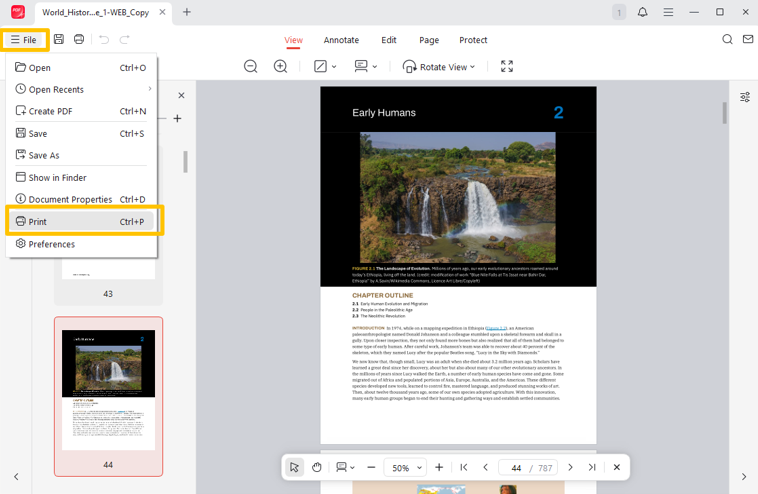Go to the first page
The height and width of the screenshot is (494, 758).
(x=464, y=467)
